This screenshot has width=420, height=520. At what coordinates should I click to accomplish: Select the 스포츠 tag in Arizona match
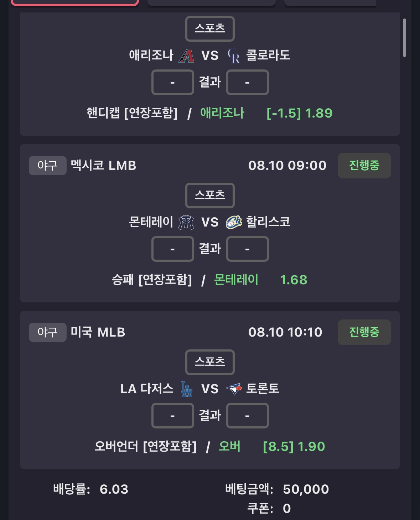[x=210, y=28]
